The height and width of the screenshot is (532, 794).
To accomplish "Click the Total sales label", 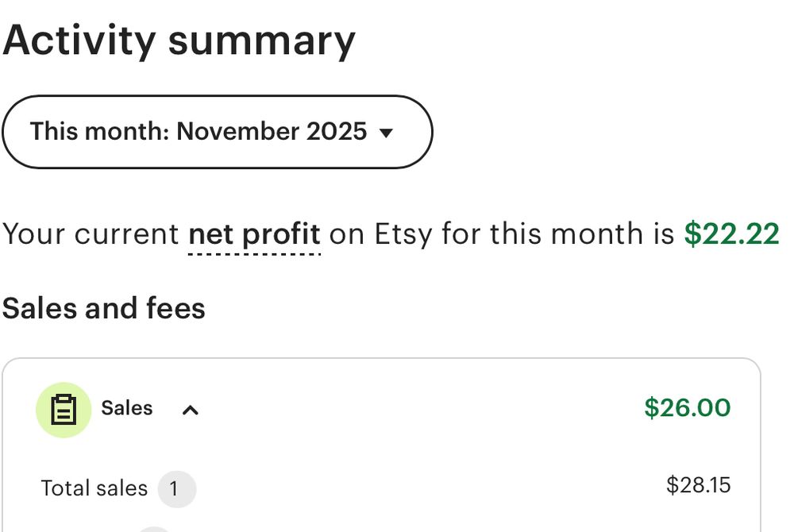I will tap(94, 488).
